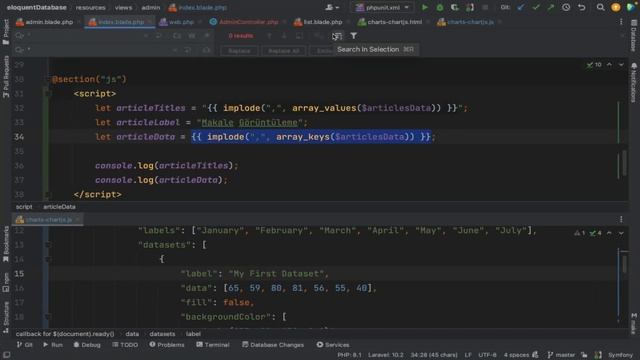Update project via Git blue arrow
Screen dimensions: 640x360
520,7
